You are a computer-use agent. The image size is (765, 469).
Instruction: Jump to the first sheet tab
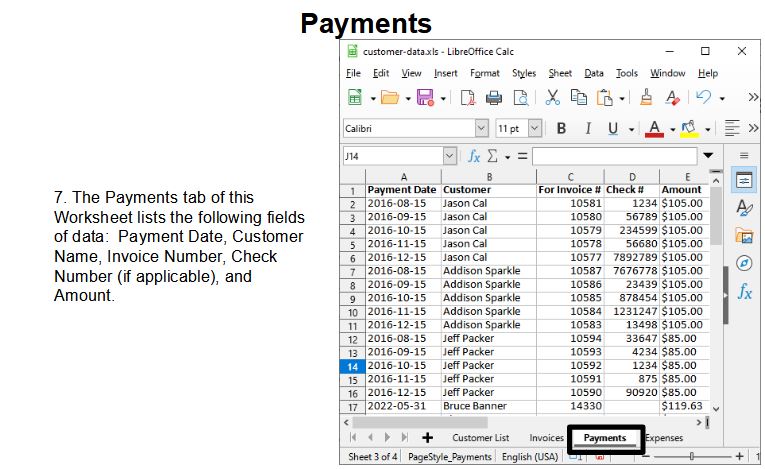tap(353, 438)
